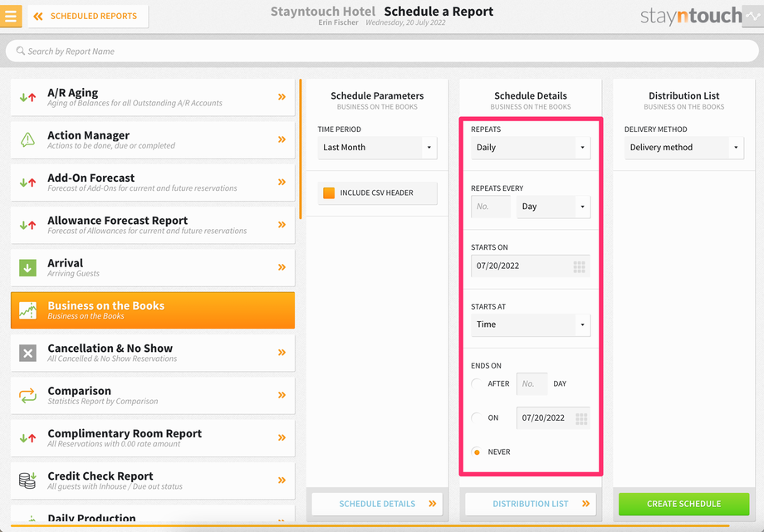Select the Action Manager report

tap(153, 139)
